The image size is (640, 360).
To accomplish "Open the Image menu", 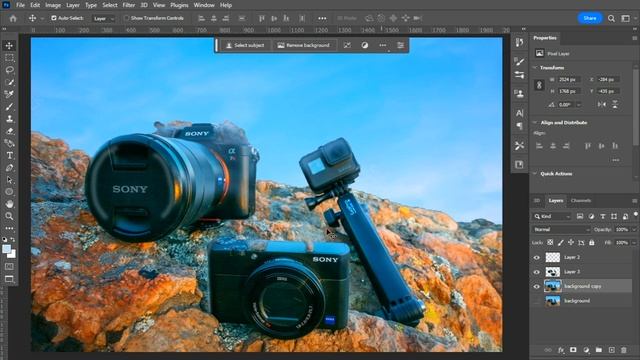I will coord(53,5).
